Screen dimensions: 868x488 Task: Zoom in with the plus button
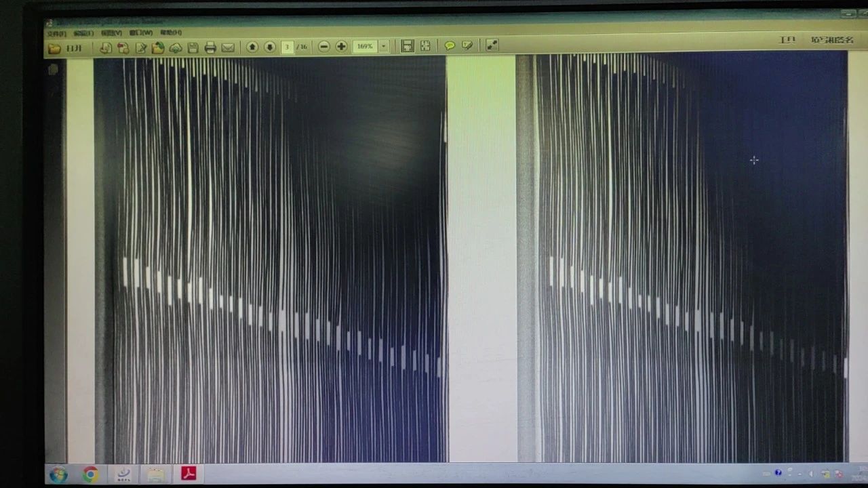click(341, 46)
